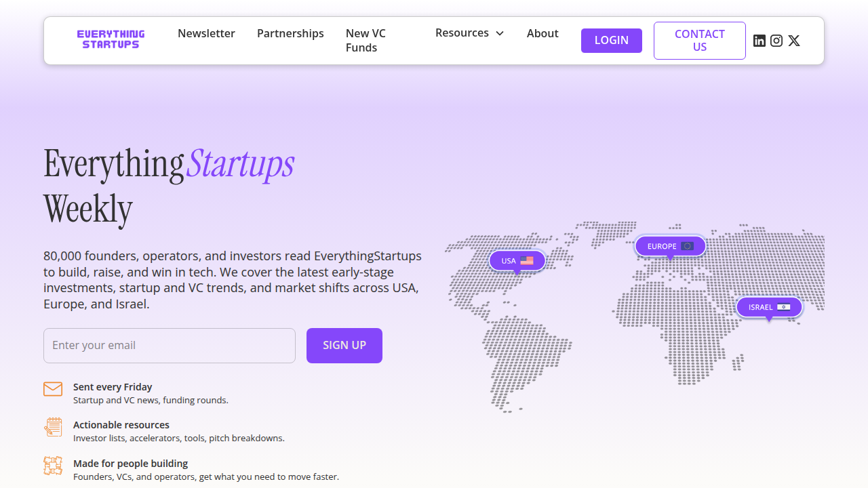
Task: Click the Everything Startups logo
Action: click(x=111, y=39)
